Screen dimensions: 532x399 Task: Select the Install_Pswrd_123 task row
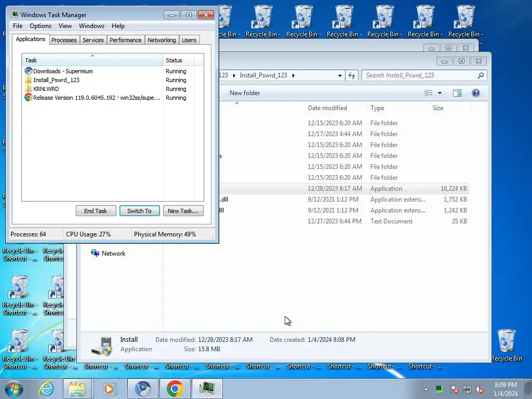click(105, 80)
